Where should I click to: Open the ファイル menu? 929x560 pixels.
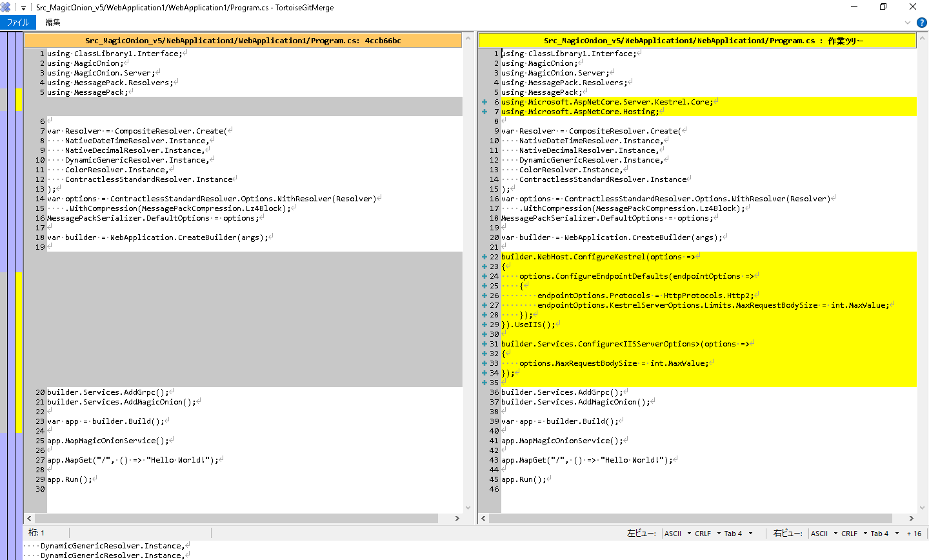click(x=17, y=23)
